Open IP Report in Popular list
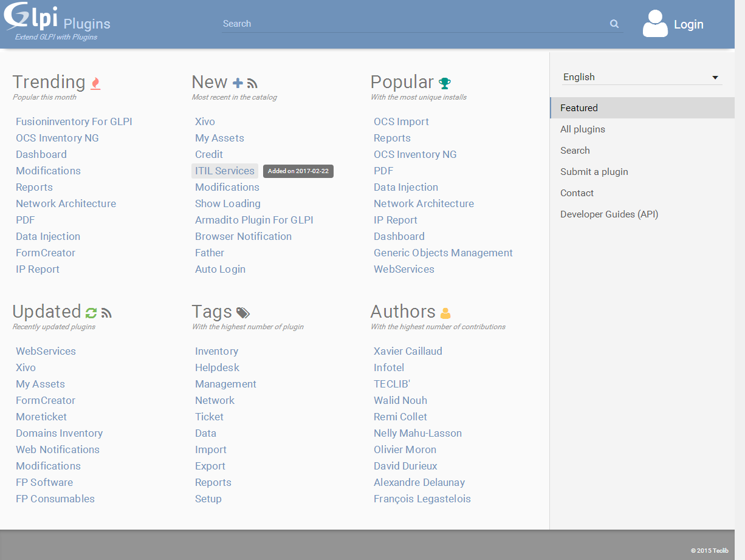Image resolution: width=745 pixels, height=560 pixels. tap(396, 220)
